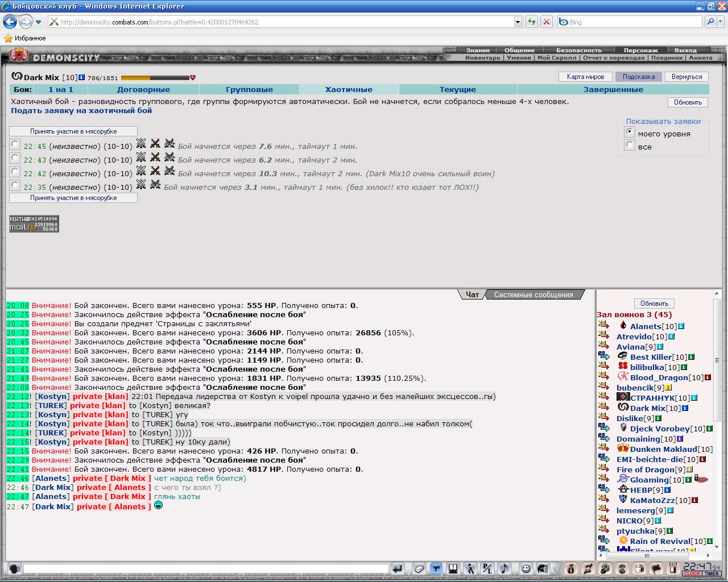This screenshot has width=728, height=582.
Task: Click 'Подать заявку на хаотичный бой' link
Action: pyautogui.click(x=81, y=110)
